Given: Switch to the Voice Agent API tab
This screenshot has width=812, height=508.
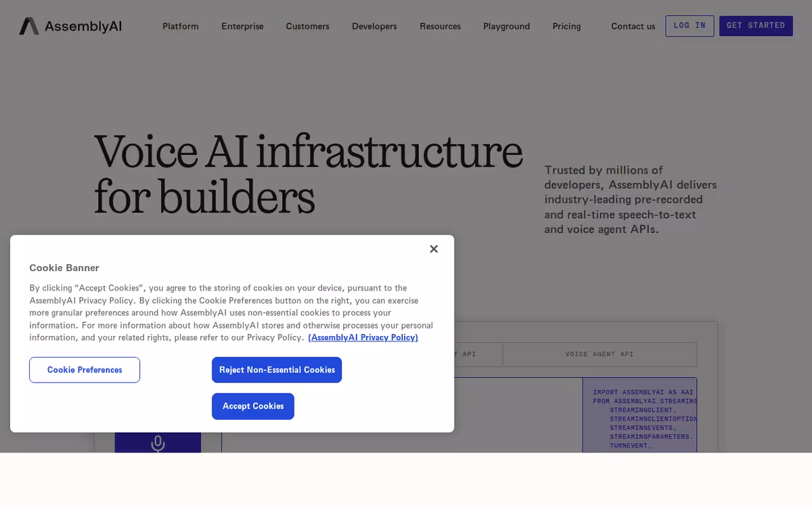Looking at the screenshot, I should [x=600, y=354].
